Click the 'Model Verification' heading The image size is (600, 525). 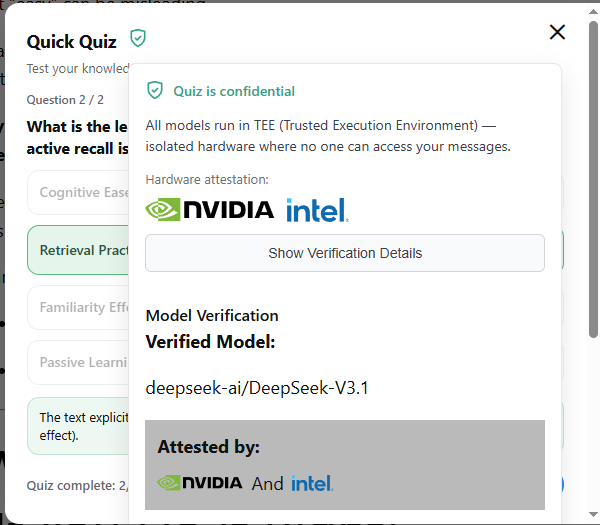pyautogui.click(x=212, y=316)
